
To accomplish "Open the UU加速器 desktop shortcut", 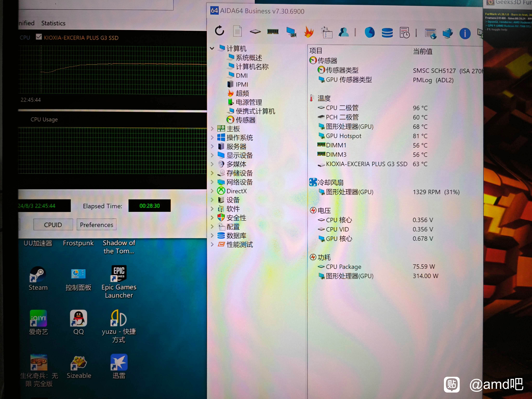I will 38,243.
